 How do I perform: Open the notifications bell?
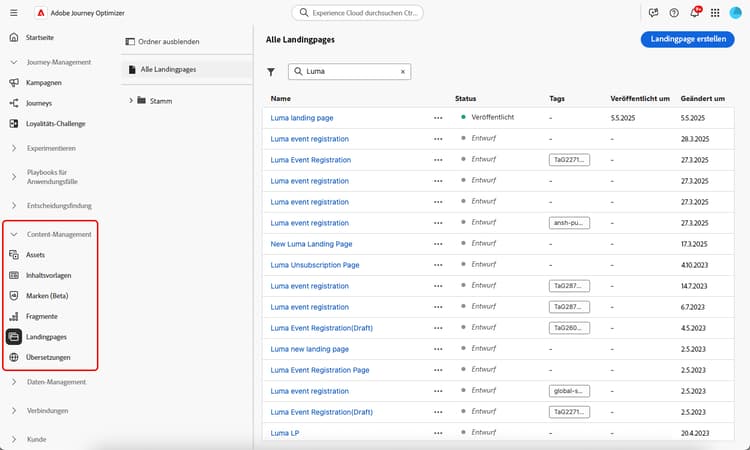pyautogui.click(x=695, y=13)
